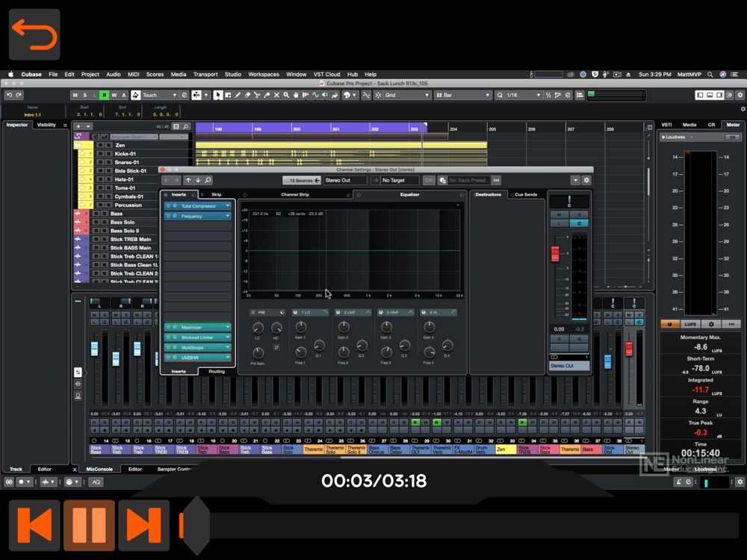Select the Zoom magnifier tool
This screenshot has width=747, height=560.
(286, 96)
